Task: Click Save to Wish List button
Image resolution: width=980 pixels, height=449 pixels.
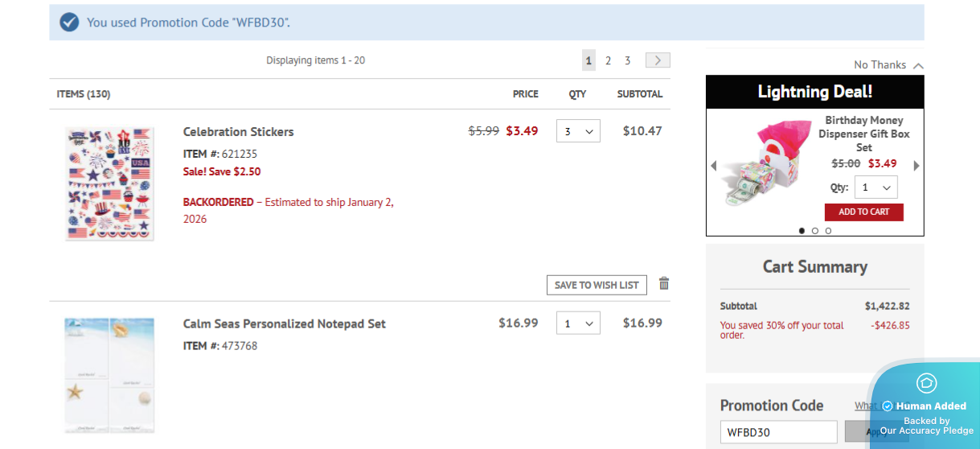Action: (x=597, y=285)
